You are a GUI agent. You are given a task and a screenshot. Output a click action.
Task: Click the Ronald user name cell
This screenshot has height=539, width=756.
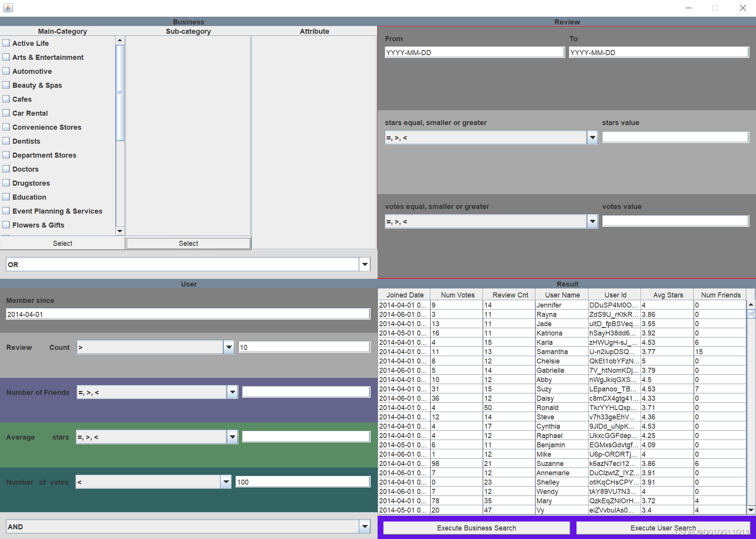point(562,407)
